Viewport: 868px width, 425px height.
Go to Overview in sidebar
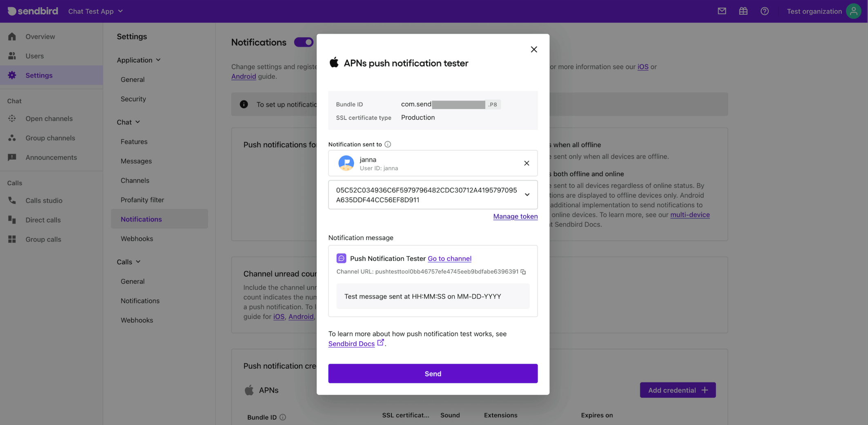(40, 36)
